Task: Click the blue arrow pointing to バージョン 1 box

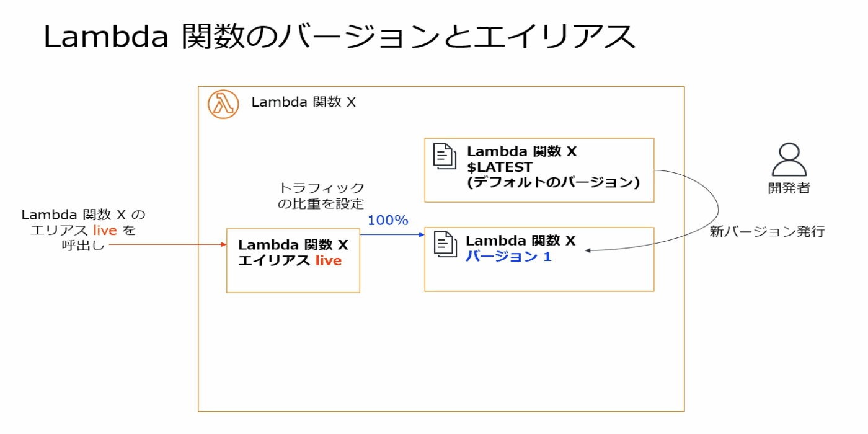Action: pyautogui.click(x=392, y=235)
